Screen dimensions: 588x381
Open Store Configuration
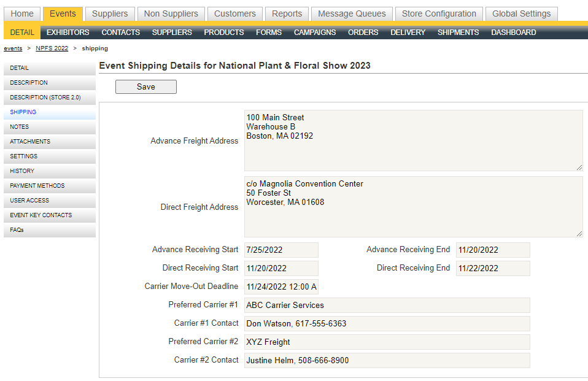pyautogui.click(x=439, y=13)
